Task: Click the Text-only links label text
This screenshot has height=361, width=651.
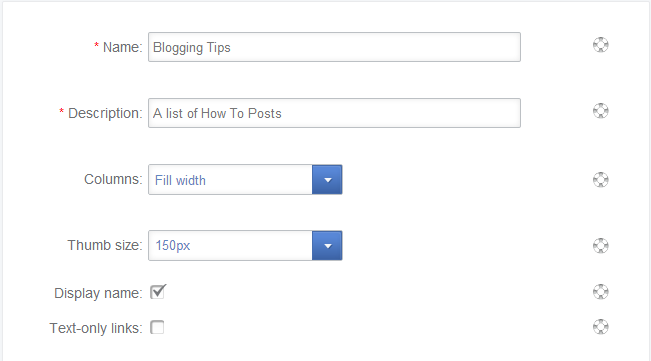Action: click(x=96, y=328)
